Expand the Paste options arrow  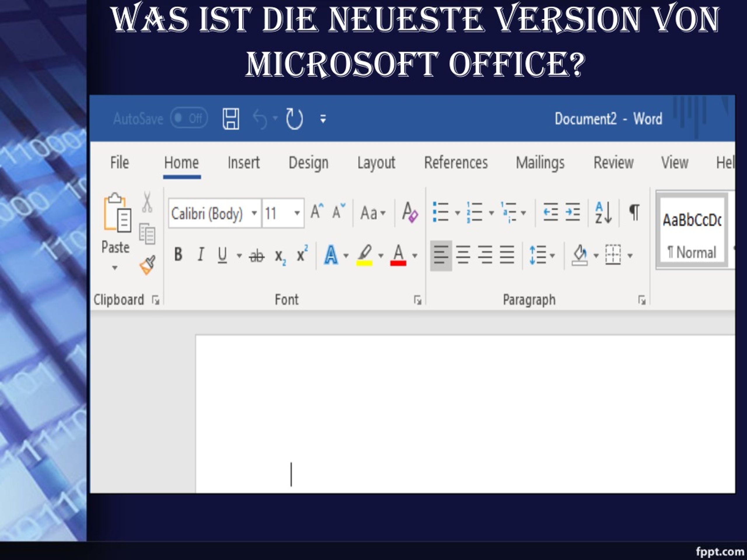pos(115,268)
